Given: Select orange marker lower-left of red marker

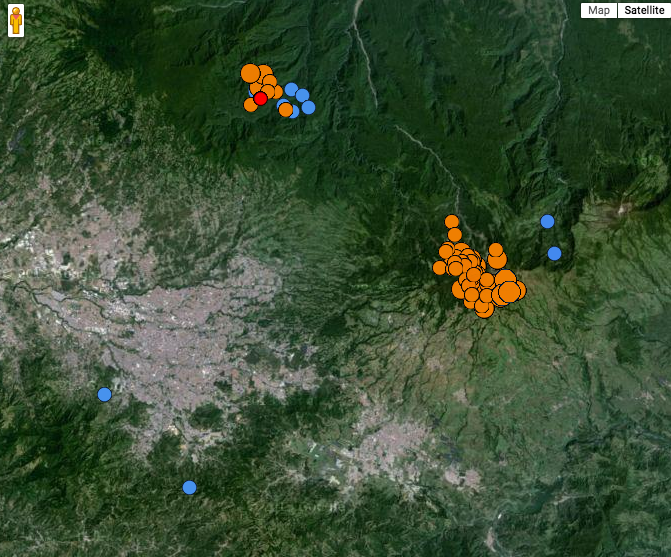Looking at the screenshot, I should [250, 104].
